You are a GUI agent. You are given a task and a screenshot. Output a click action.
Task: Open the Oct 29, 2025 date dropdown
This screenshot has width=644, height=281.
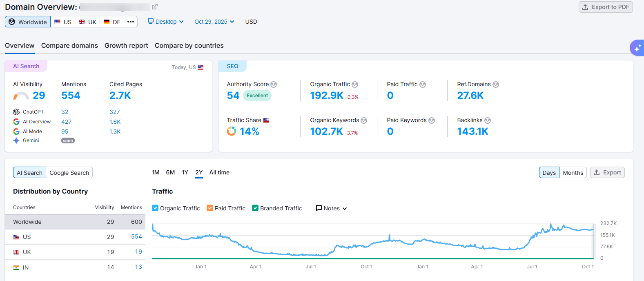pos(214,22)
